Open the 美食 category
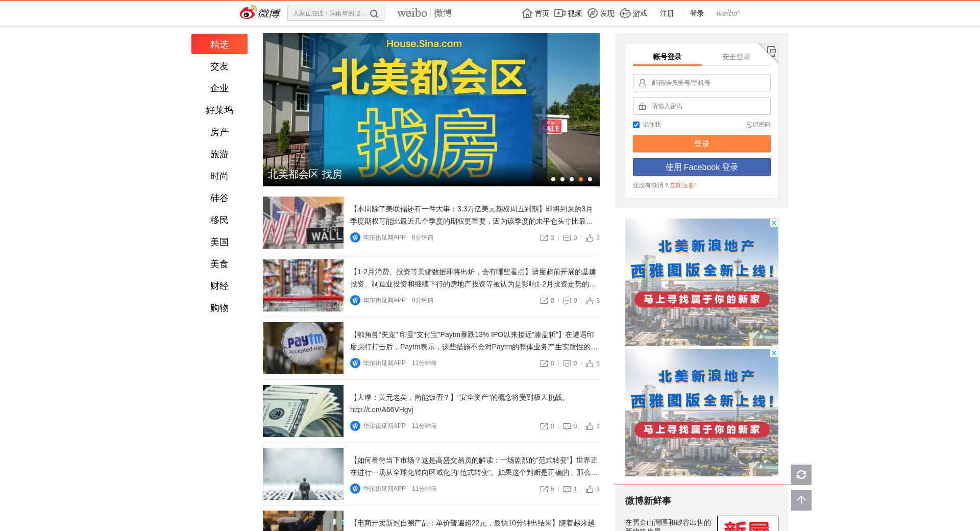Screen dimensions: 980x531 click(219, 264)
